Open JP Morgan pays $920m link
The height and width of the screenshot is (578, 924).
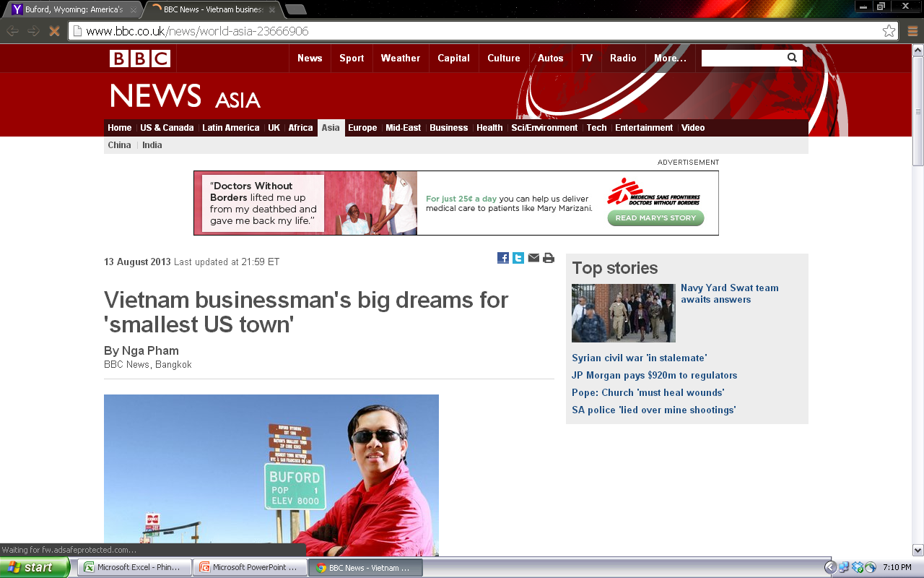click(654, 375)
